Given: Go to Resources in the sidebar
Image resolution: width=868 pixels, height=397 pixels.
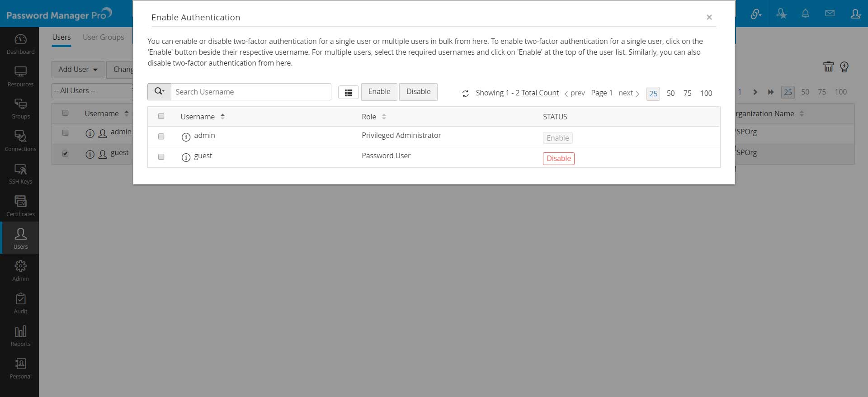Looking at the screenshot, I should (x=20, y=76).
